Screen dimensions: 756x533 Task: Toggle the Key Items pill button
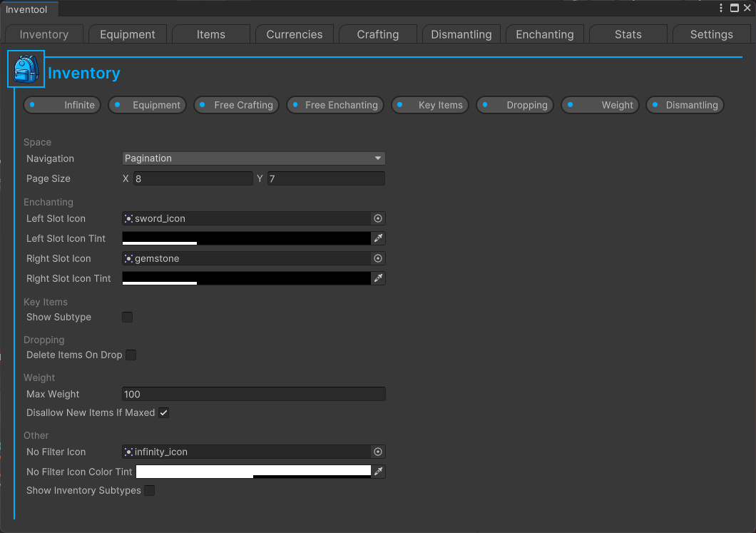coord(430,105)
